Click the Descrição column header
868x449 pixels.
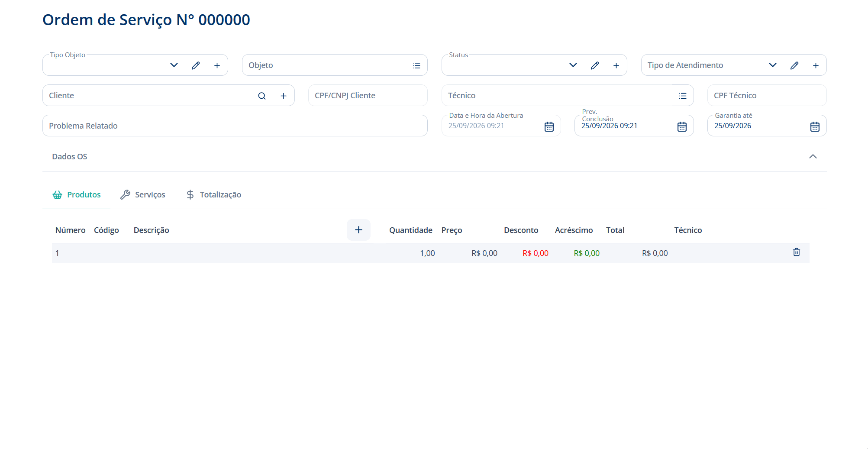tap(152, 230)
